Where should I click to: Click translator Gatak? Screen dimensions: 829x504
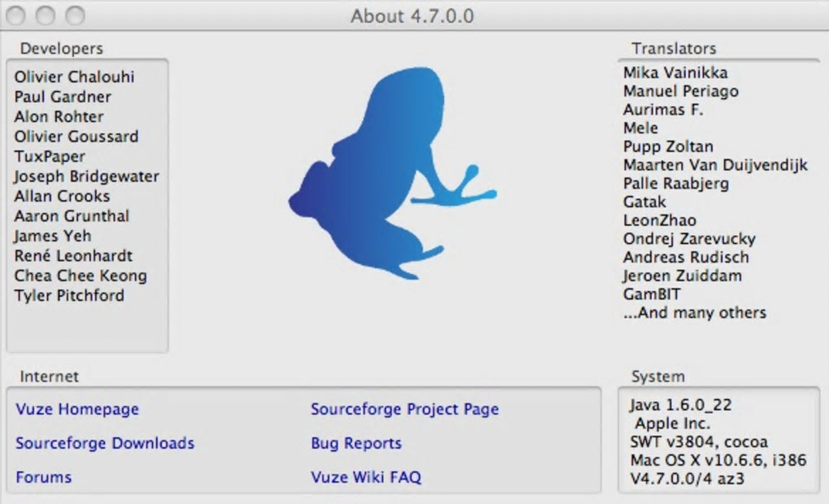(645, 202)
